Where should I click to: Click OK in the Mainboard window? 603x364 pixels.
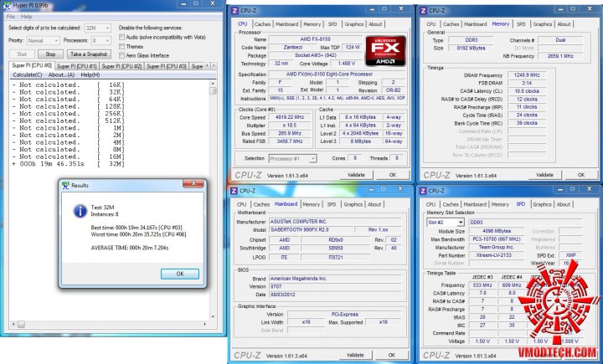391,355
